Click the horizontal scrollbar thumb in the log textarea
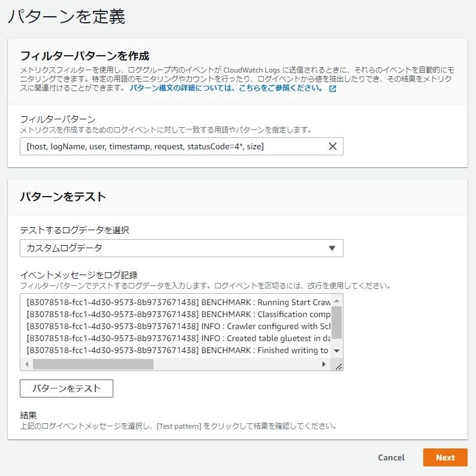 tap(93, 364)
